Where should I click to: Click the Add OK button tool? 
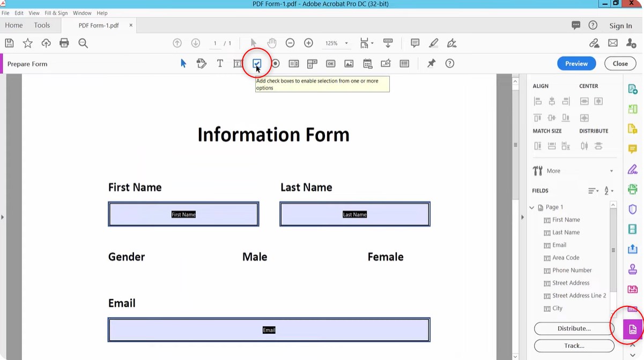click(330, 63)
